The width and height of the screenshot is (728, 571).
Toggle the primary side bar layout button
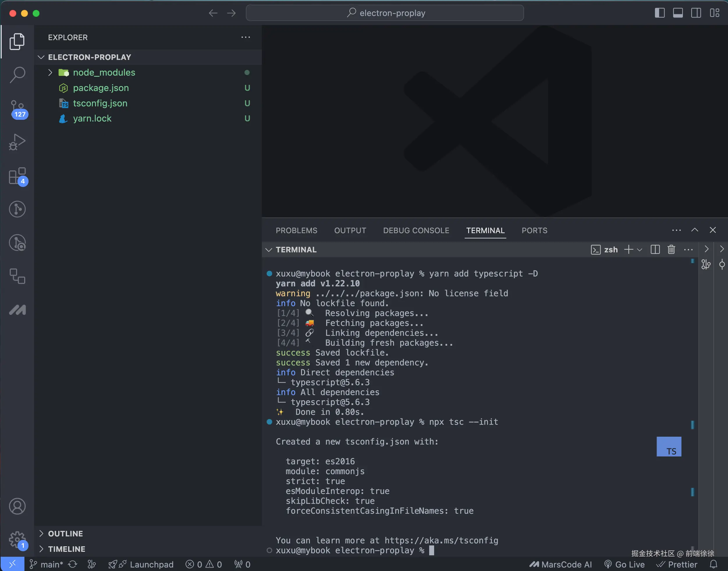[x=659, y=13]
